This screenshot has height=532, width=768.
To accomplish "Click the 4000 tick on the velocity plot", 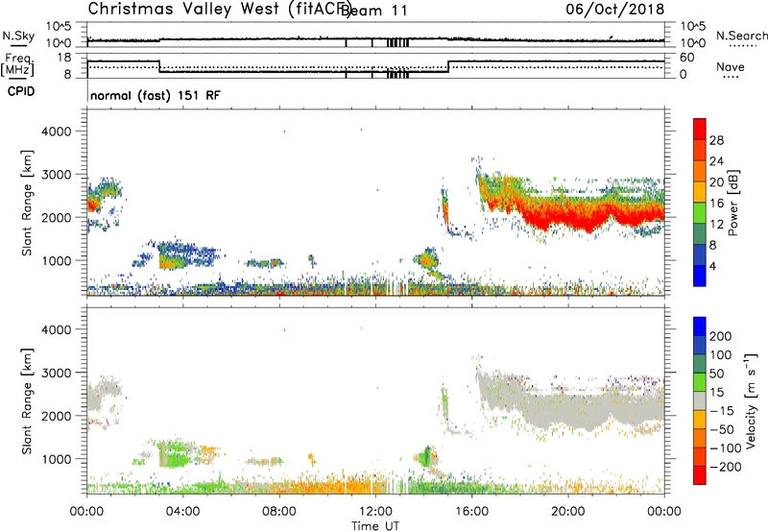I will click(x=57, y=329).
